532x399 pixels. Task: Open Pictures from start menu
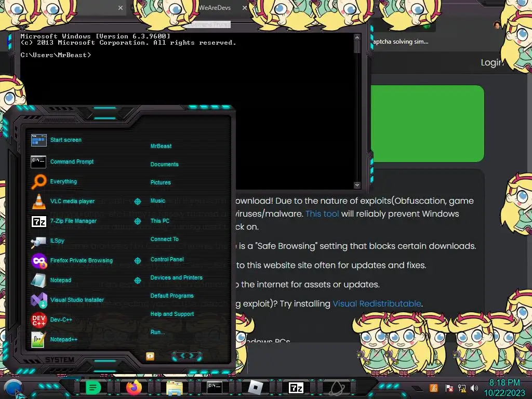(161, 182)
